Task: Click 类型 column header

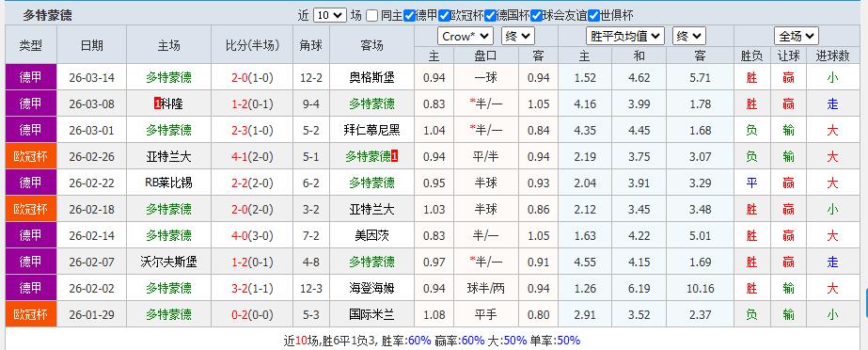Action: [x=31, y=44]
